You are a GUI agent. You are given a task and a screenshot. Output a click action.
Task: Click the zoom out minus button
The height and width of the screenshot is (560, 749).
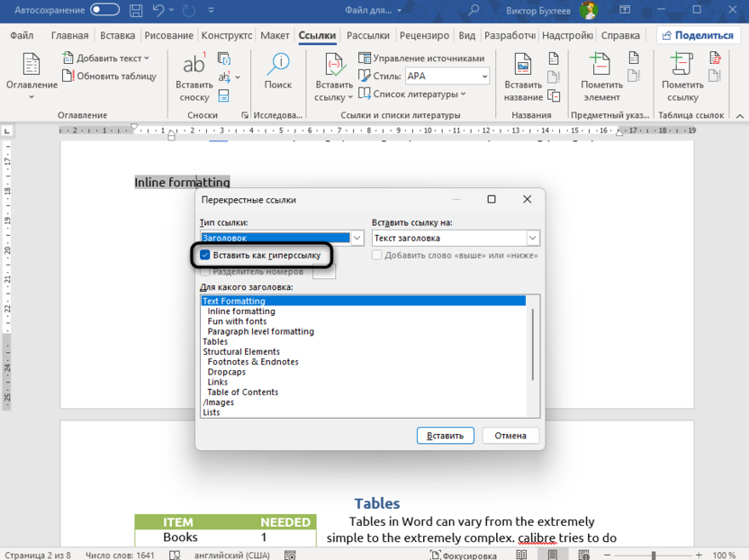pos(608,555)
